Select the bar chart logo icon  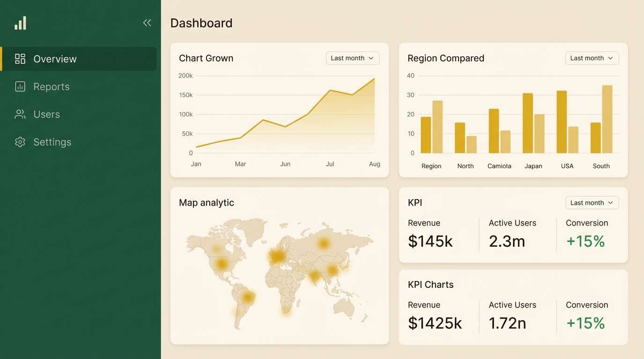tap(20, 22)
